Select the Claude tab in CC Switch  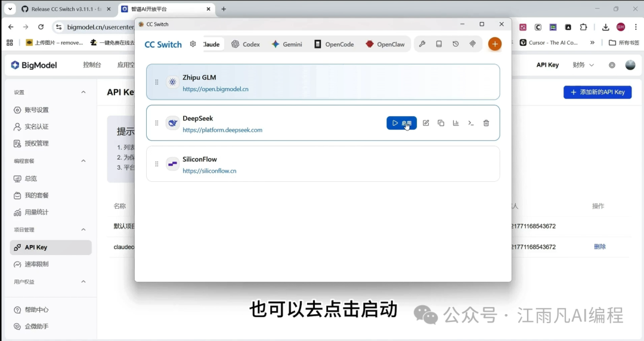pos(213,44)
